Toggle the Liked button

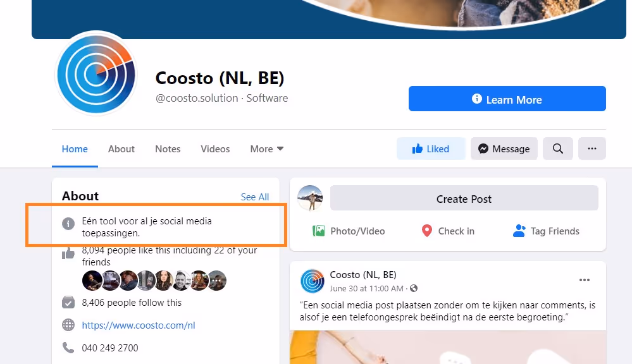[431, 149]
